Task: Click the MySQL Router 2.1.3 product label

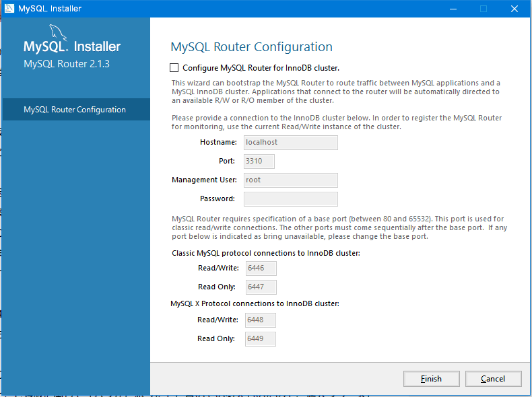Action: click(67, 65)
